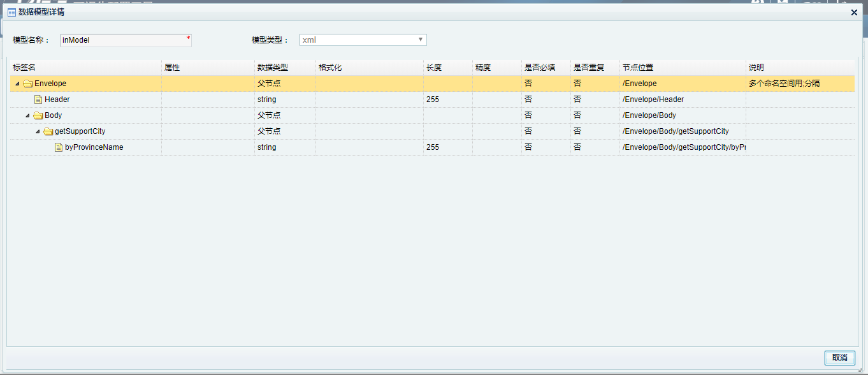Collapse the Body tree node

point(27,115)
